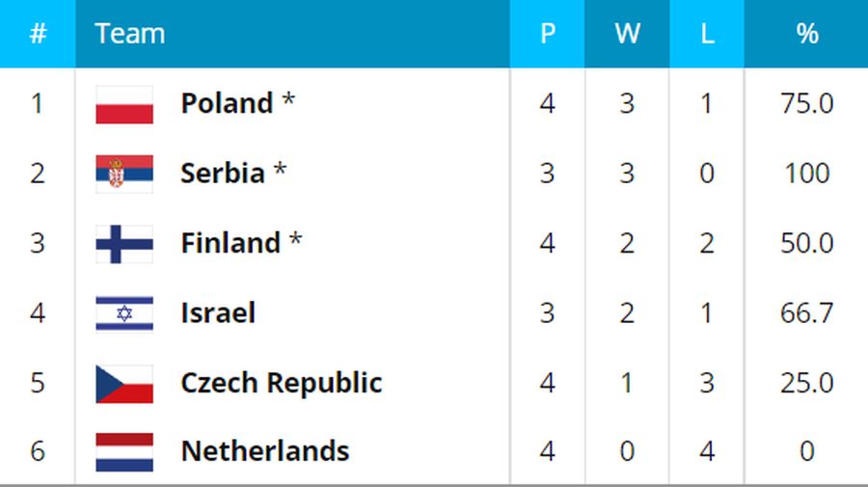
Task: Select Israel's 66.7 percentage cell
Action: click(806, 312)
